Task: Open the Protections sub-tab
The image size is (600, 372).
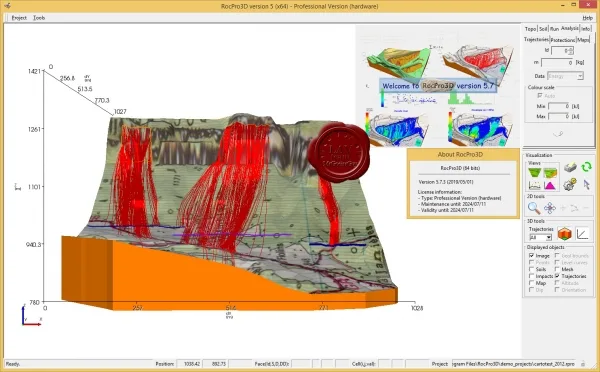Action: (x=563, y=40)
